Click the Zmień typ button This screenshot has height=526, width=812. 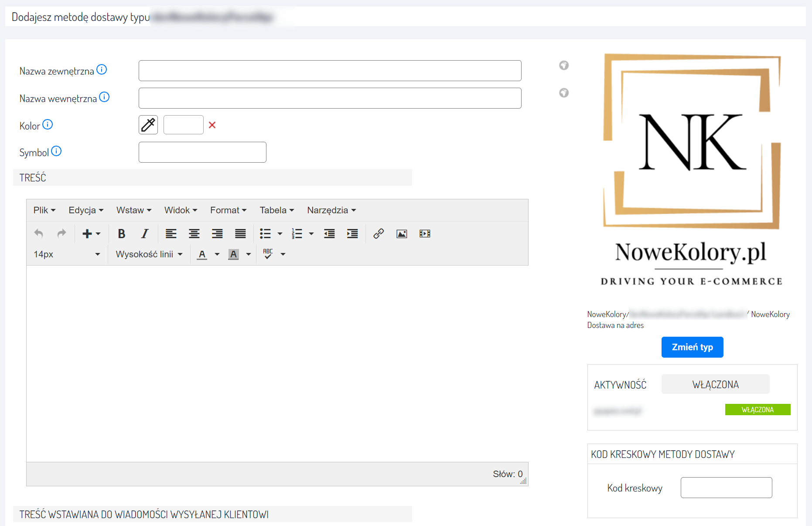[x=692, y=347]
